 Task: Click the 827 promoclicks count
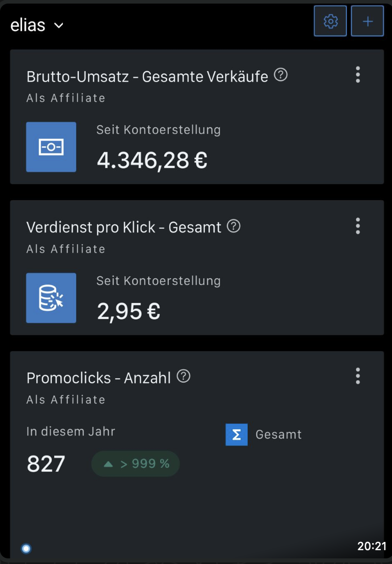tap(46, 464)
